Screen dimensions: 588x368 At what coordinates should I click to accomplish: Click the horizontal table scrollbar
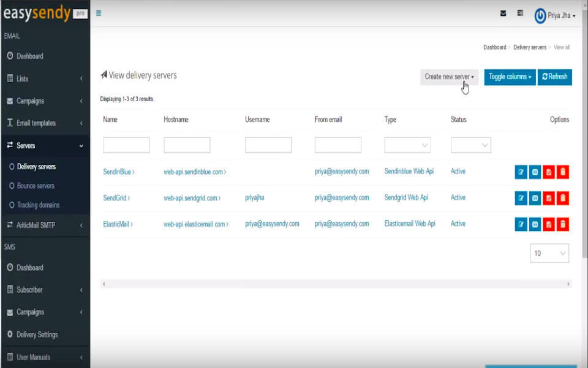pyautogui.click(x=336, y=284)
